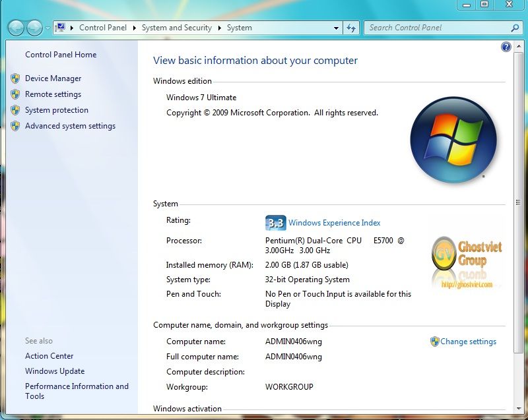
Task: Click the Windows 7 logo image
Action: click(453, 140)
